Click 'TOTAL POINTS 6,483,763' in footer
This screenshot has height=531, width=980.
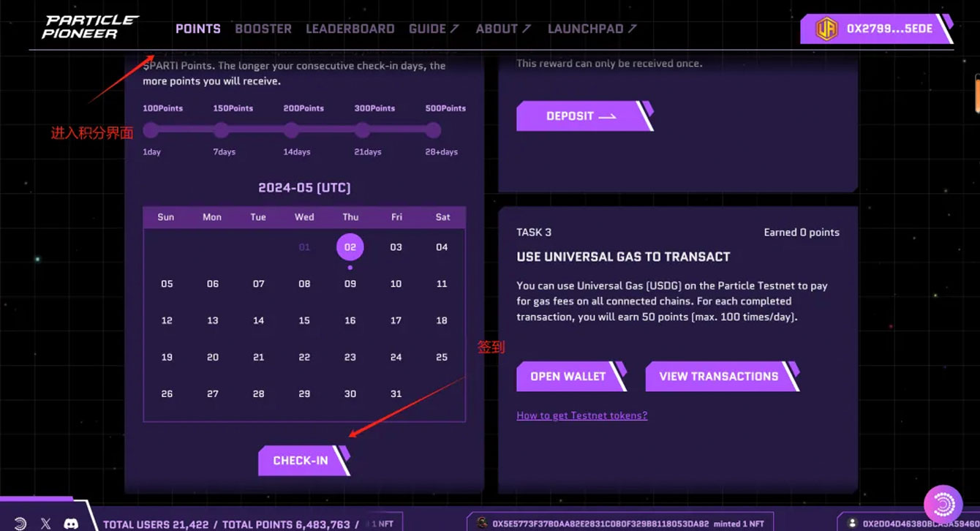(x=286, y=524)
